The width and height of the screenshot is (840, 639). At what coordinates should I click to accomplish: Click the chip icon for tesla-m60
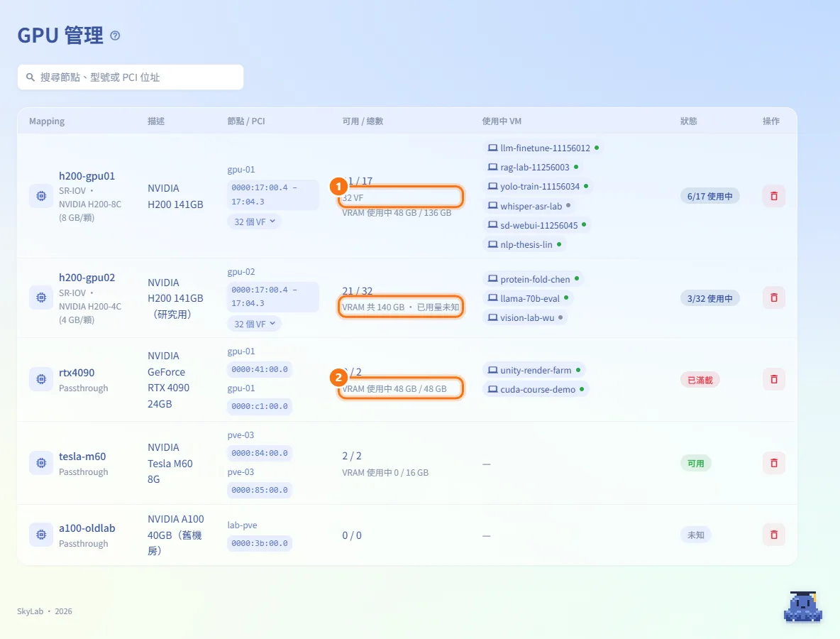pos(41,463)
